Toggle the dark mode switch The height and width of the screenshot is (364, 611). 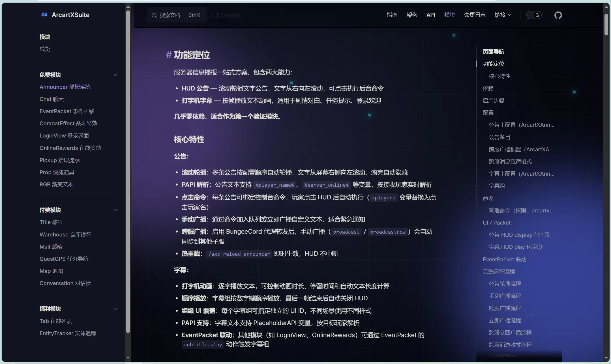pos(534,15)
